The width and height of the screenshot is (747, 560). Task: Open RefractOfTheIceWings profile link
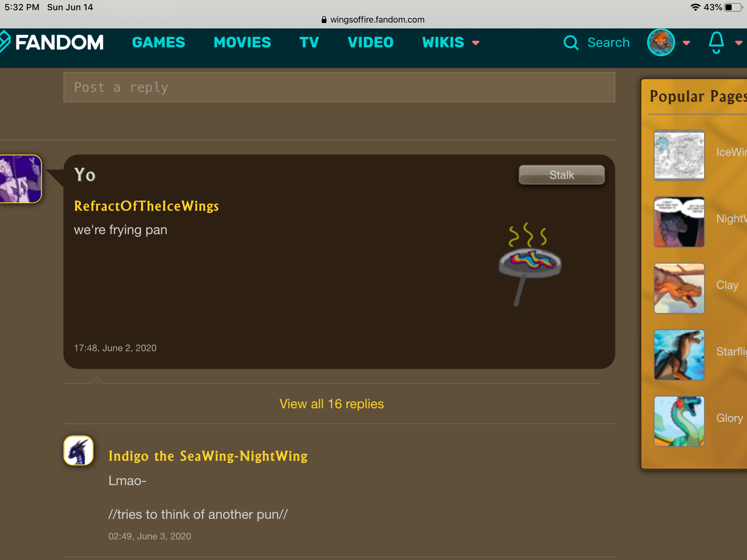click(146, 206)
